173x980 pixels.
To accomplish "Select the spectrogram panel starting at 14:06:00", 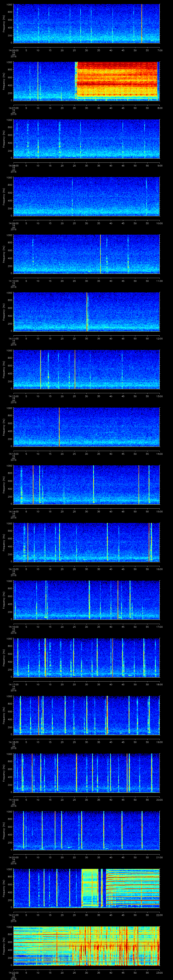I will point(87,24).
